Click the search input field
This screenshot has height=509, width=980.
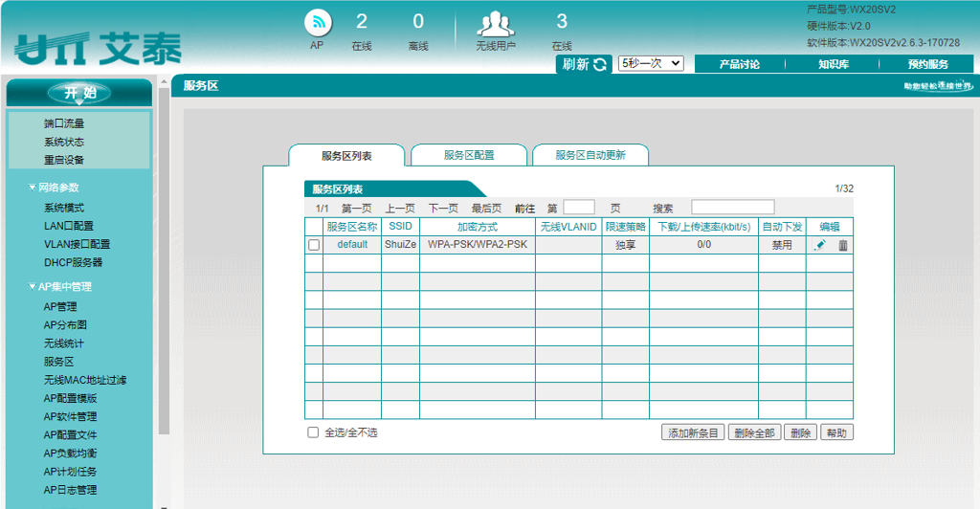(732, 208)
